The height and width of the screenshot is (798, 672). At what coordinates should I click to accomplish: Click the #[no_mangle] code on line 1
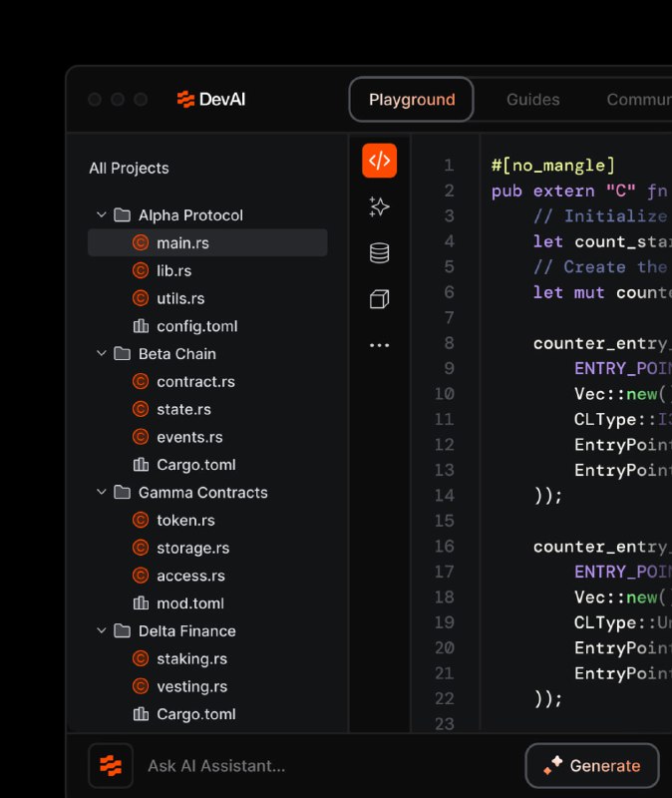coord(553,165)
